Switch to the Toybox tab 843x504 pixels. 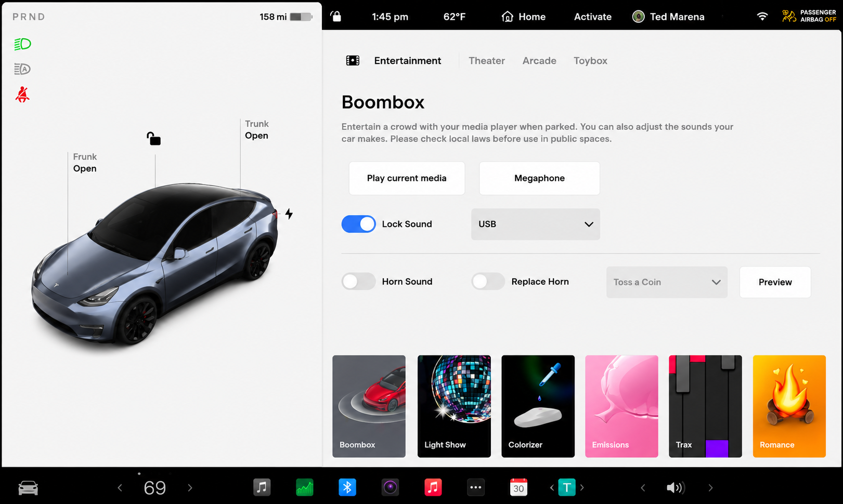pos(590,61)
